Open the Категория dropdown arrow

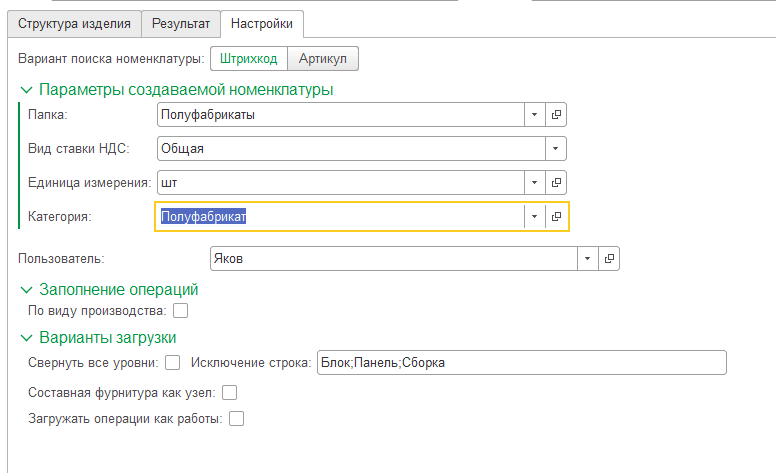pyautogui.click(x=535, y=216)
